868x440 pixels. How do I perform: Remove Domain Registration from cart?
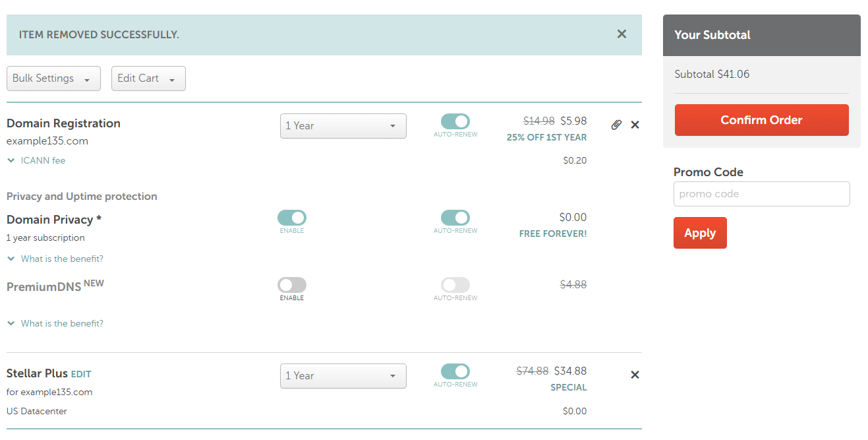635,125
